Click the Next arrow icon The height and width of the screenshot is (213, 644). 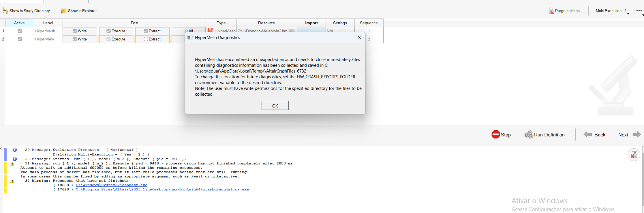(x=637, y=134)
